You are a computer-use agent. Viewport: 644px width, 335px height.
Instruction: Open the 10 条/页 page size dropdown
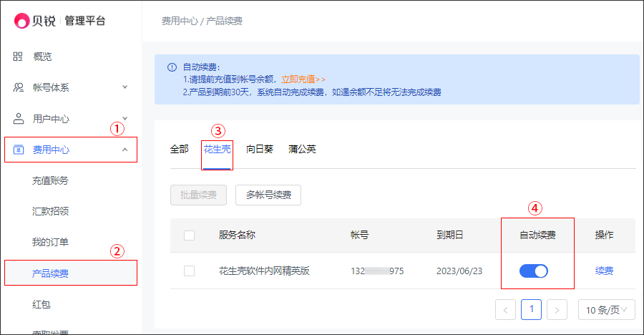[607, 309]
